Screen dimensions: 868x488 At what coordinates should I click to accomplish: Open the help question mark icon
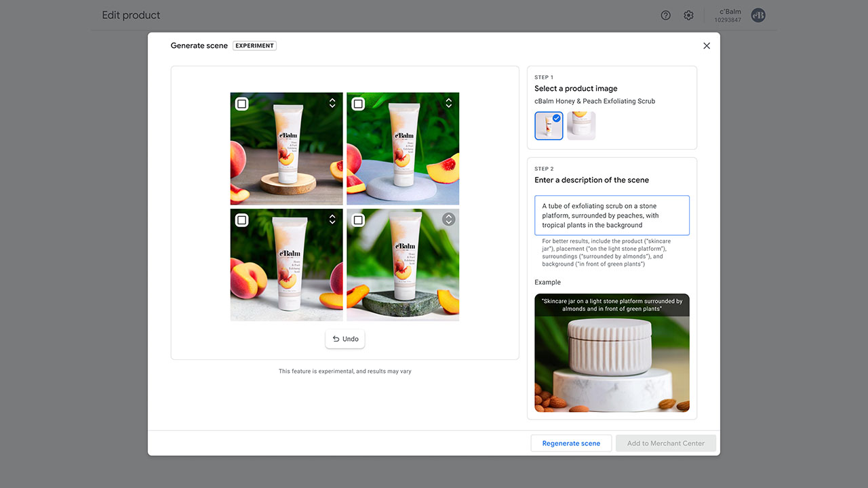click(665, 15)
